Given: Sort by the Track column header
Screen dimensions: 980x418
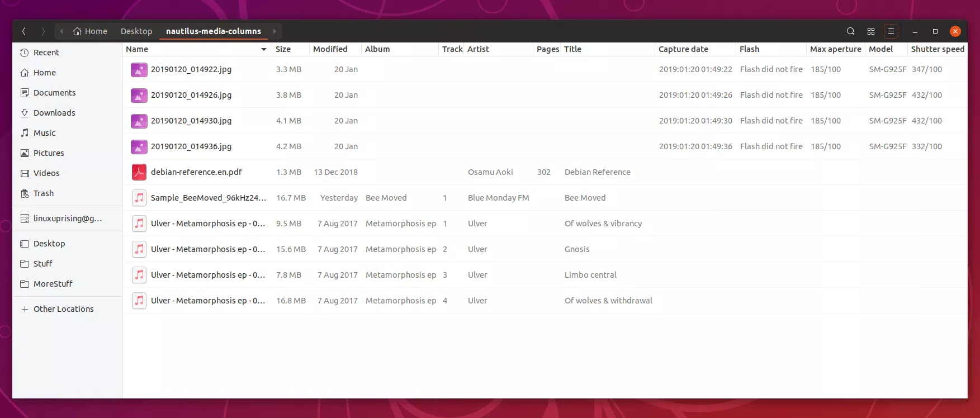Looking at the screenshot, I should [x=452, y=49].
